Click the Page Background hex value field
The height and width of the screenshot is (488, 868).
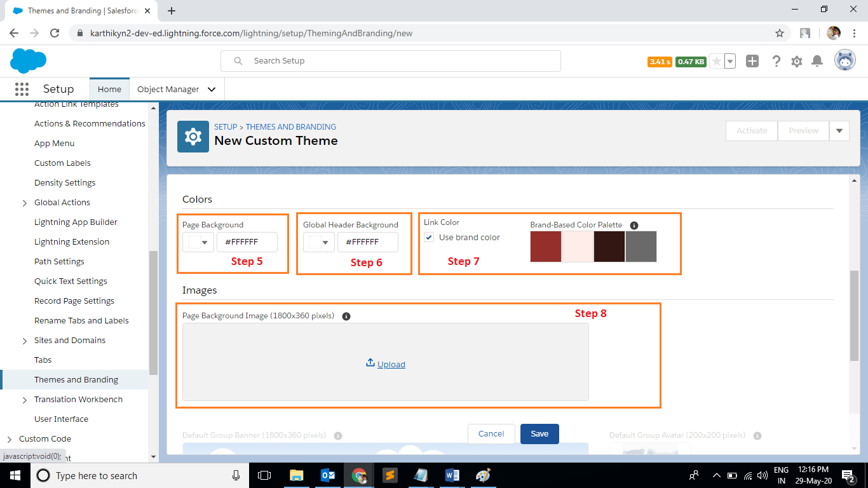(x=247, y=242)
